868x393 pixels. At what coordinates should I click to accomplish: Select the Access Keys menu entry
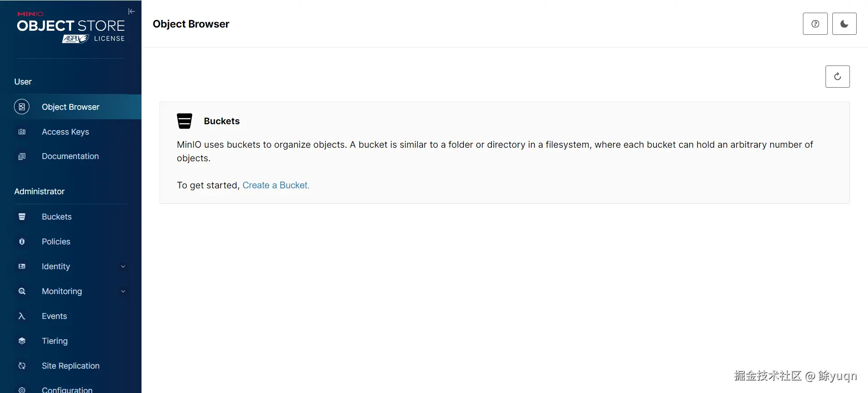(x=65, y=132)
